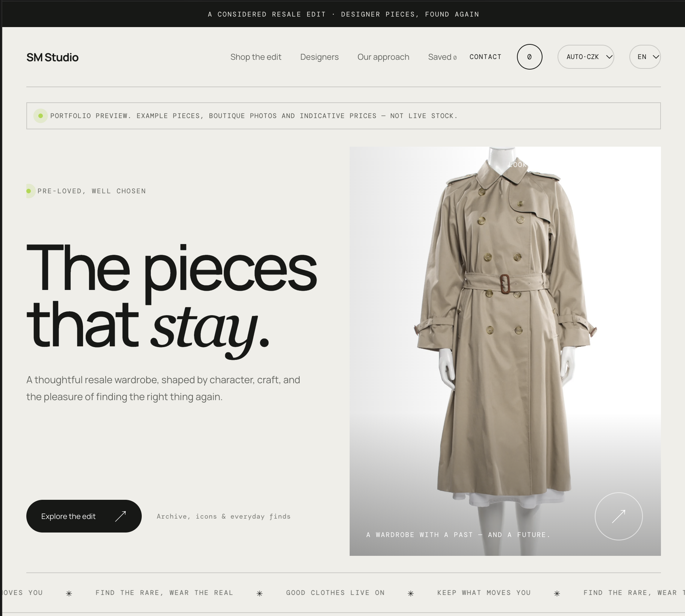Click the circular arrow button on the trench coat image
Viewport: 685px width, 616px height.
(618, 516)
